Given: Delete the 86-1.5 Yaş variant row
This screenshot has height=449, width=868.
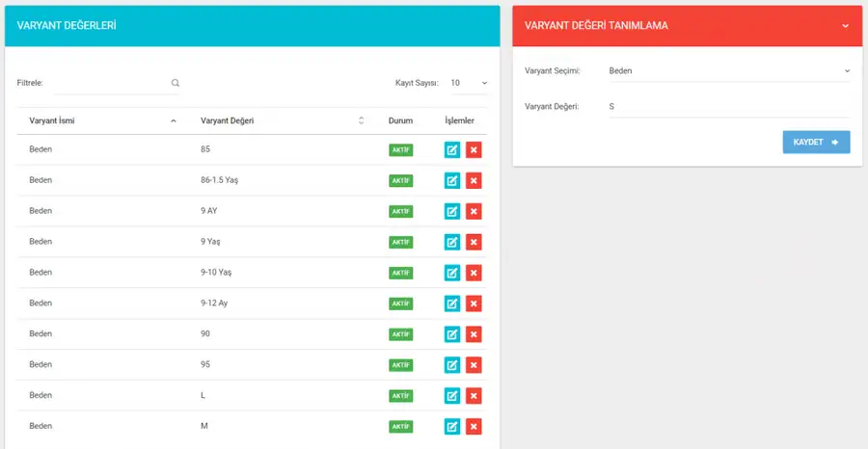Looking at the screenshot, I should coord(474,181).
